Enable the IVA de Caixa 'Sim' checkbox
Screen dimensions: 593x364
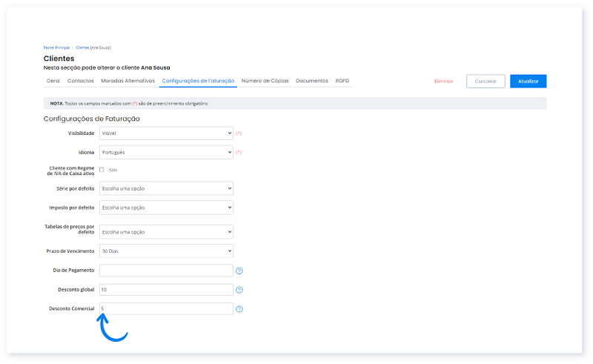[102, 170]
